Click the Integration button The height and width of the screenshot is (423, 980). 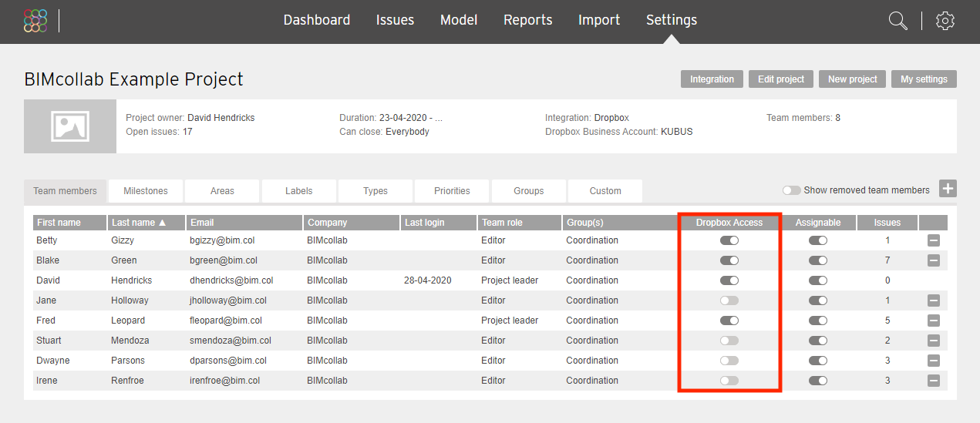[712, 79]
